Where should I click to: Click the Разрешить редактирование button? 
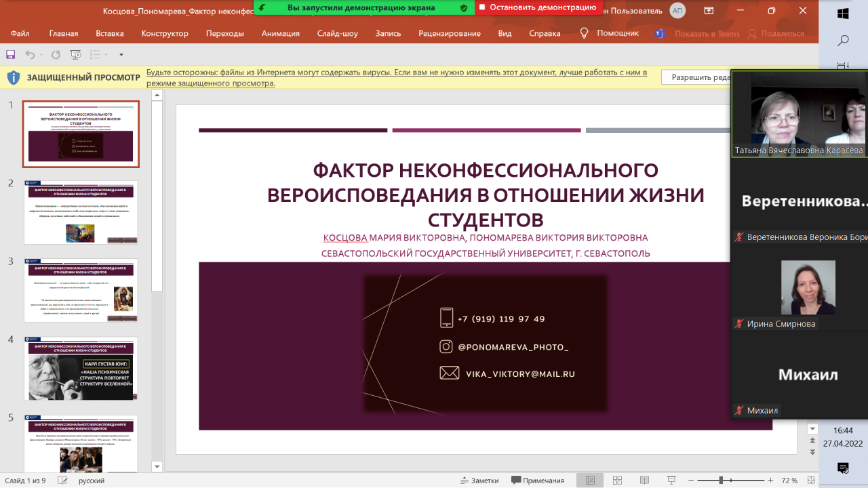[x=698, y=77]
